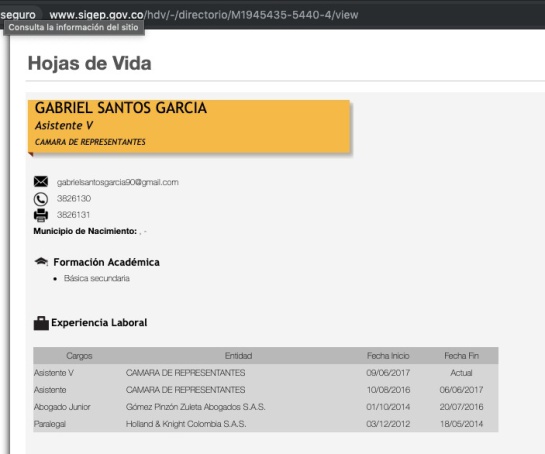Click phone number 3826130
Screen dimensions: 545x454
[x=74, y=198]
